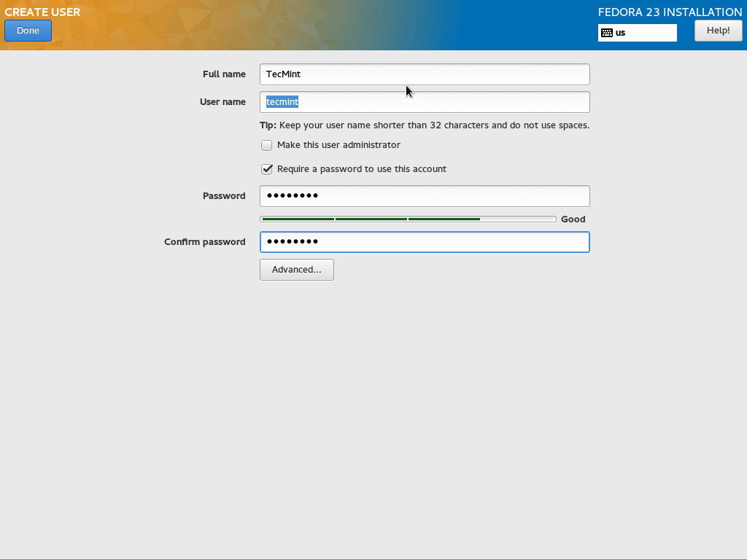This screenshot has height=560, width=747.
Task: Untick Require a password checkbox
Action: tap(267, 169)
